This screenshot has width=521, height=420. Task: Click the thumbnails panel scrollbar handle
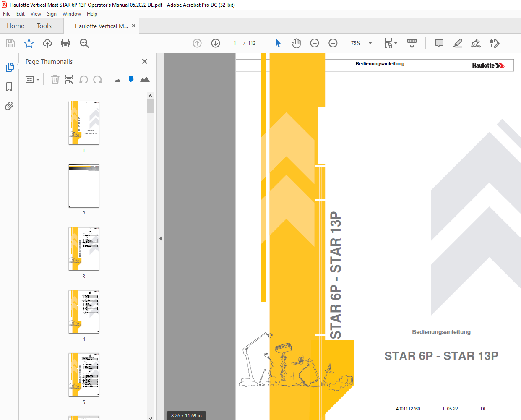(150, 106)
